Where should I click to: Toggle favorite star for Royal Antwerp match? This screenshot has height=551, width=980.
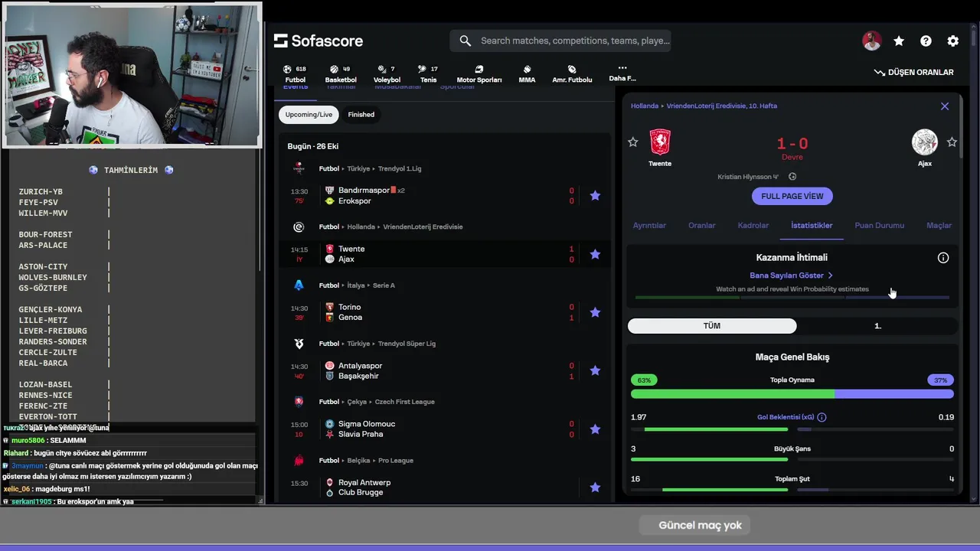pyautogui.click(x=595, y=487)
